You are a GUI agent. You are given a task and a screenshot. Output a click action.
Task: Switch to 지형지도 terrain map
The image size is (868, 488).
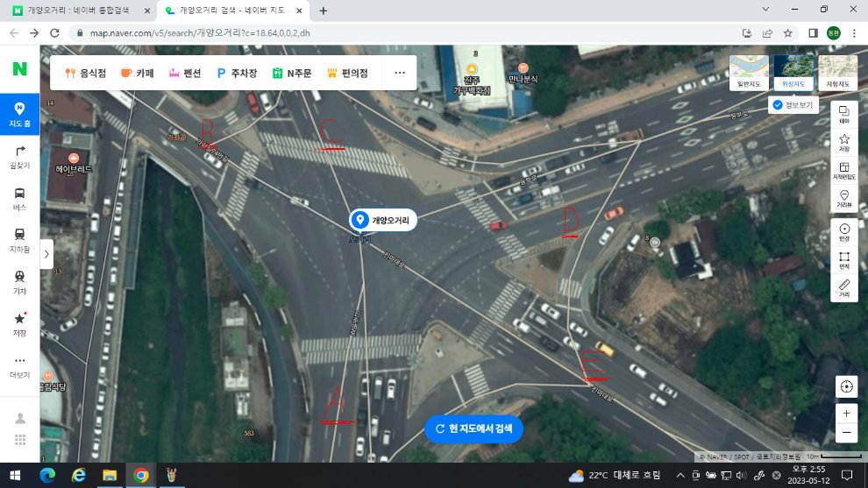click(x=837, y=73)
